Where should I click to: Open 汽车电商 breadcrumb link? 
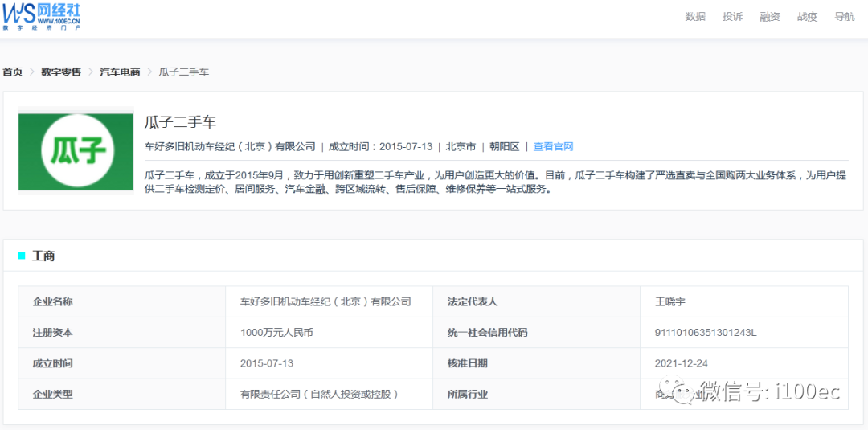pyautogui.click(x=120, y=72)
